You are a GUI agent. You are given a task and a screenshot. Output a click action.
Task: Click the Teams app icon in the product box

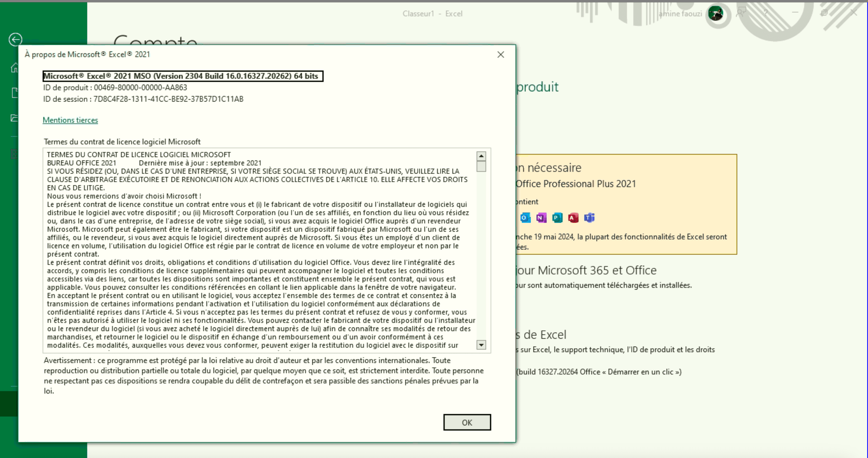(589, 218)
